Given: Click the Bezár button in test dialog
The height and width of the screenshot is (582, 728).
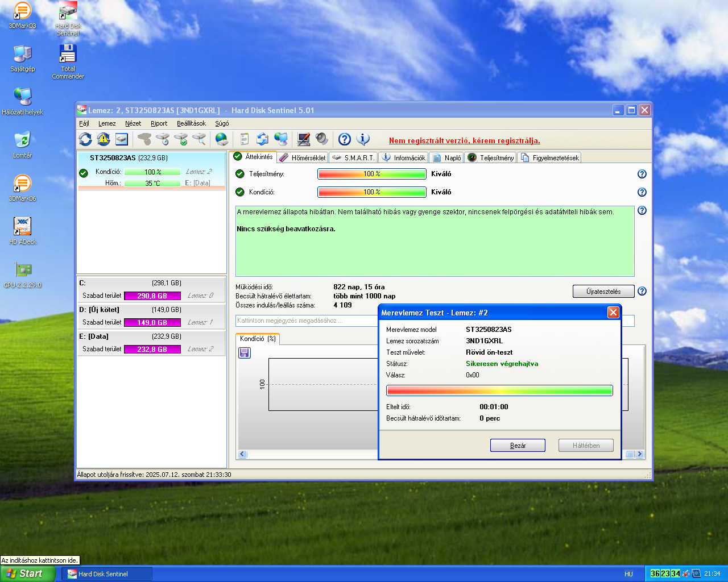Looking at the screenshot, I should coord(518,446).
